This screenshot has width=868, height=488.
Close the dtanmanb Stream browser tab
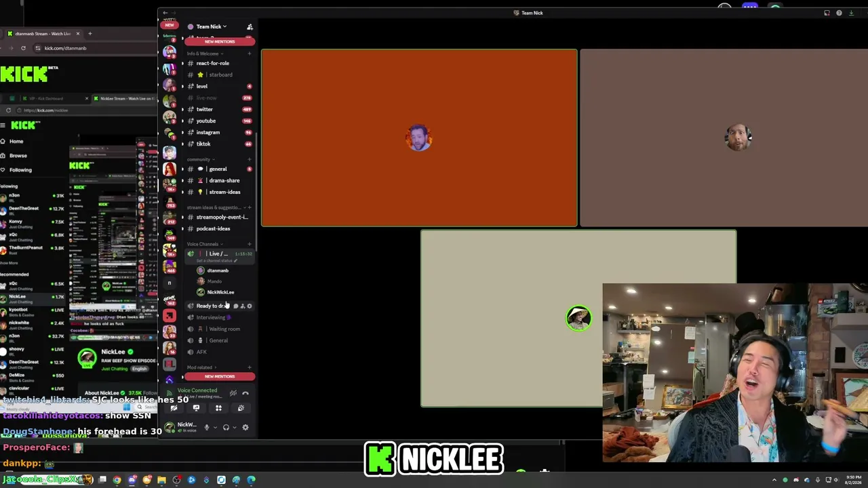78,33
